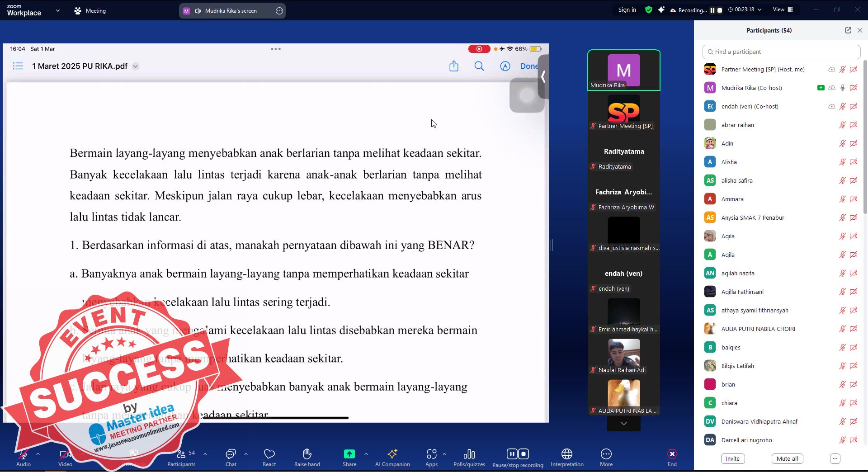Toggle abrar raihan's muted microphone icon
This screenshot has height=472, width=868.
tap(842, 125)
